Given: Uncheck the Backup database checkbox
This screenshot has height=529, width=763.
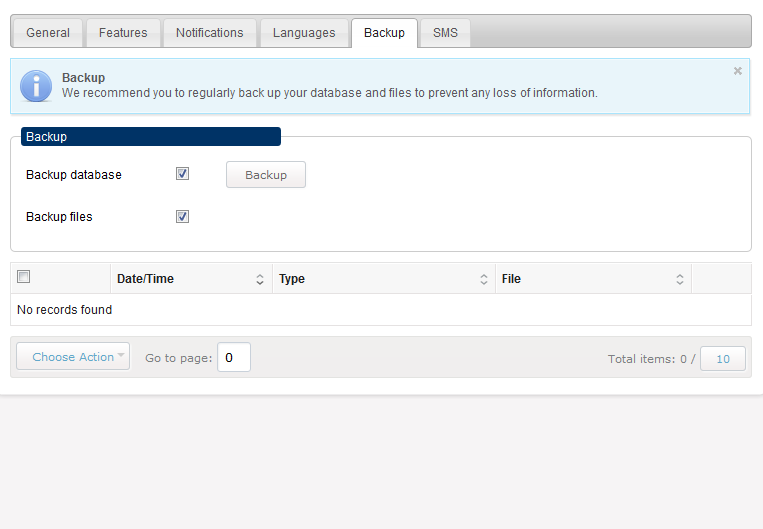Looking at the screenshot, I should [182, 174].
